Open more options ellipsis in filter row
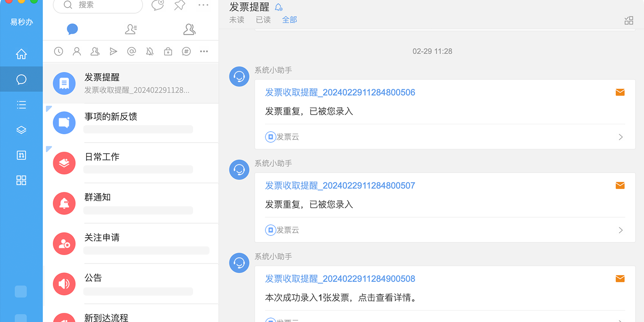 204,51
